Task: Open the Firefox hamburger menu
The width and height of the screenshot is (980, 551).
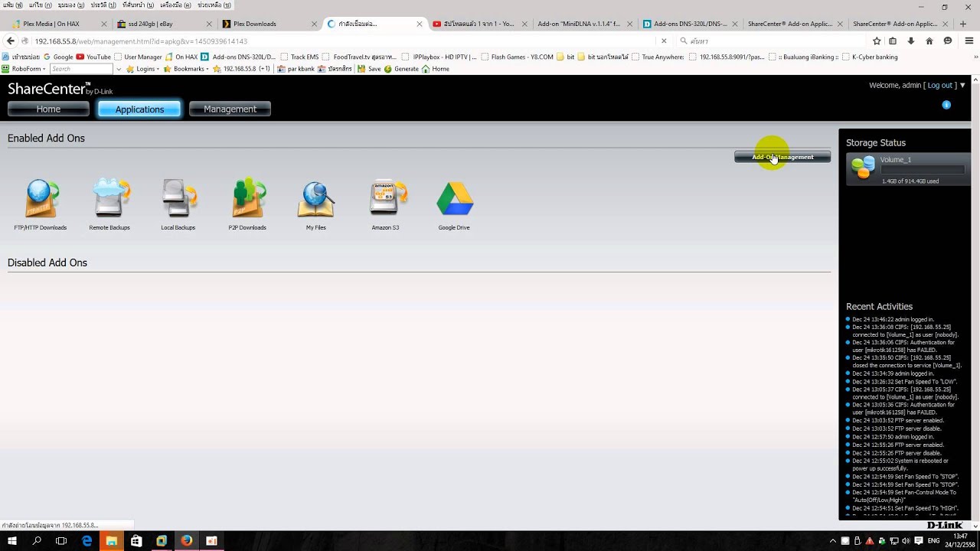Action: point(969,41)
